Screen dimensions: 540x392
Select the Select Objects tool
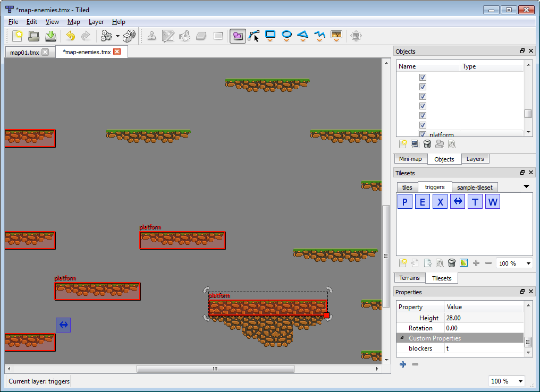pyautogui.click(x=238, y=36)
